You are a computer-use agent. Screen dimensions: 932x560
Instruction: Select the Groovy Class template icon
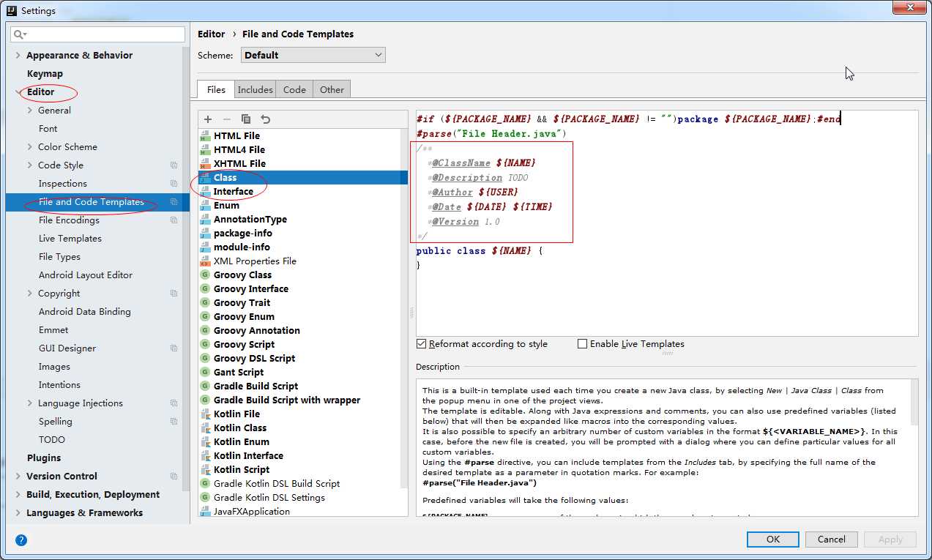pos(206,275)
